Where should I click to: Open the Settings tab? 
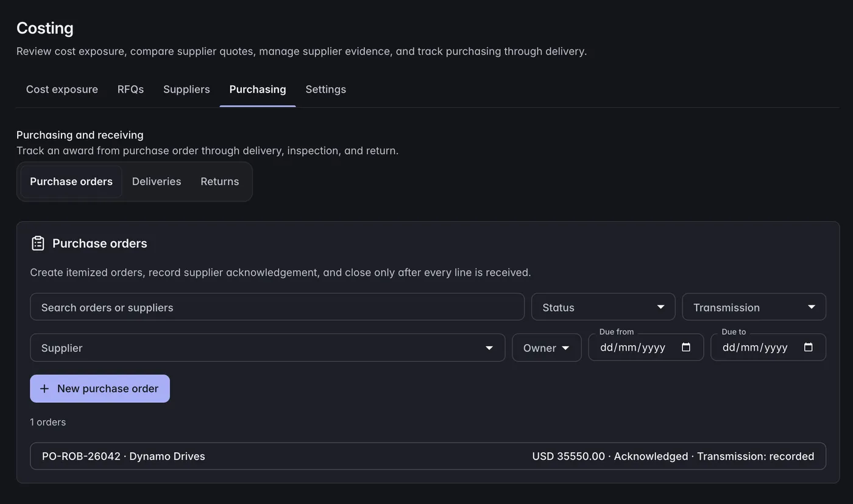tap(326, 89)
